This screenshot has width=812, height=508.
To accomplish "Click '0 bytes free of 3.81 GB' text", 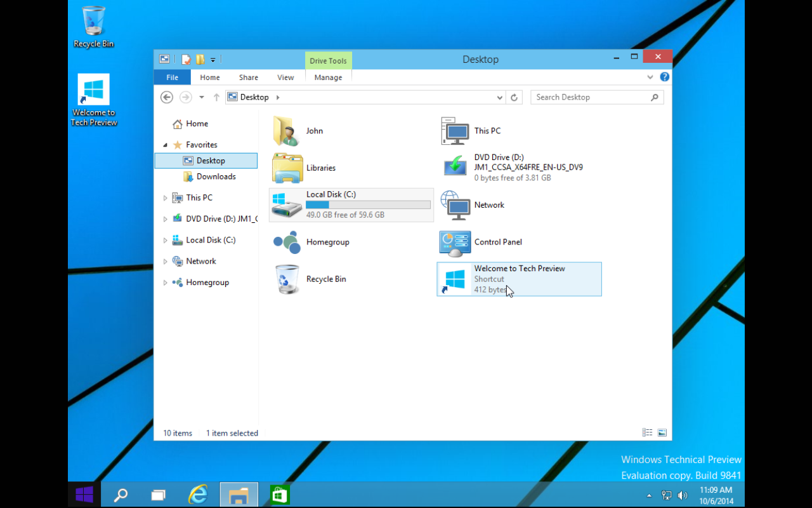I will [x=513, y=178].
